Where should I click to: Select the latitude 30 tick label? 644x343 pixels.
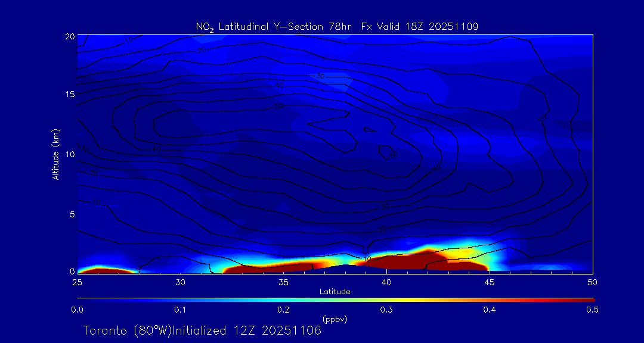[180, 281]
